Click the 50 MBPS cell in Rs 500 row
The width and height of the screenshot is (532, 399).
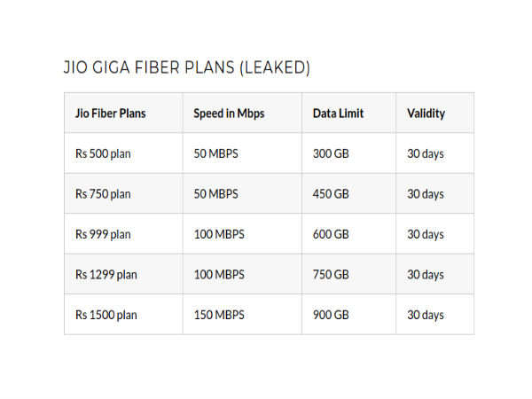tap(216, 153)
